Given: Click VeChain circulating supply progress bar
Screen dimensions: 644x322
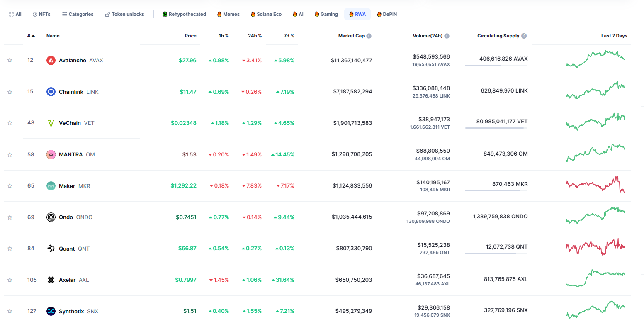Looking at the screenshot, I should click(496, 128).
